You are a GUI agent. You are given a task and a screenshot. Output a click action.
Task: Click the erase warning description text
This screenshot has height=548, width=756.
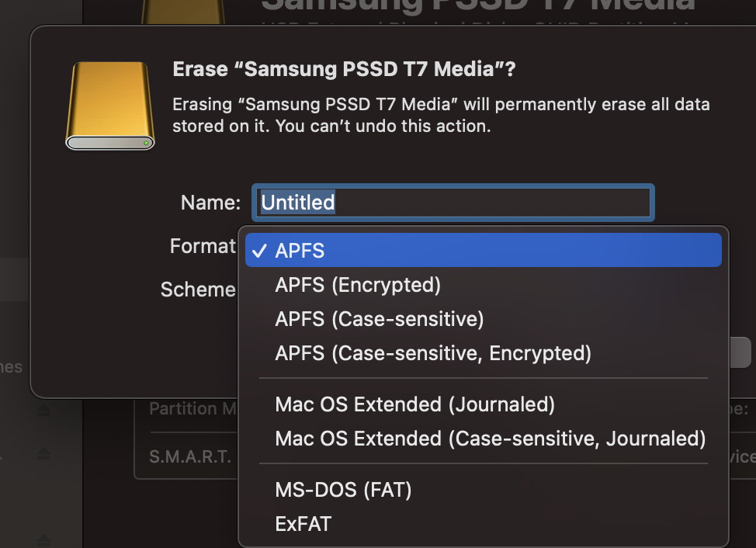[440, 115]
